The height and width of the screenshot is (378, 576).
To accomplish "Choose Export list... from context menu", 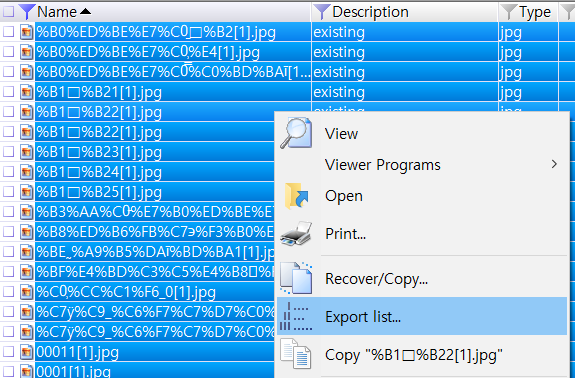I will (422, 316).
